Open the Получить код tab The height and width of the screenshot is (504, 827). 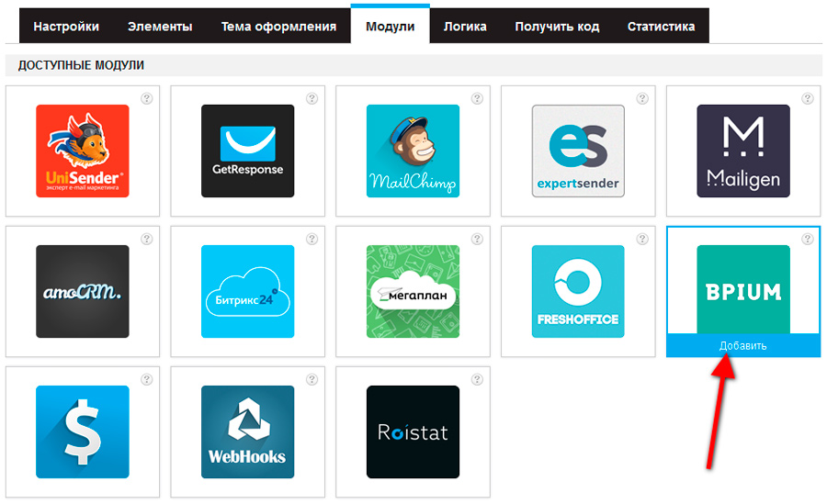pos(557,27)
